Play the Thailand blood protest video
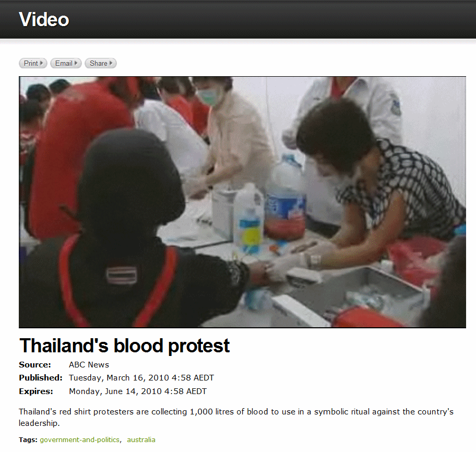The width and height of the screenshot is (476, 452). pos(242,202)
